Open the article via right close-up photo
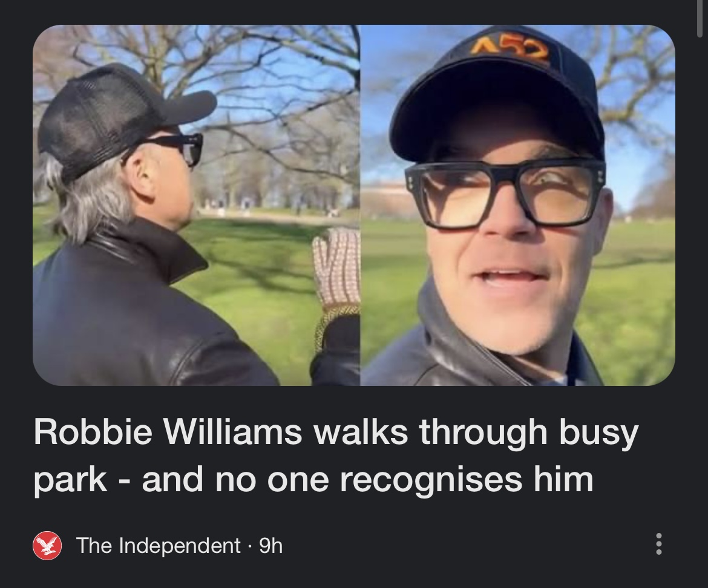 coord(517,205)
